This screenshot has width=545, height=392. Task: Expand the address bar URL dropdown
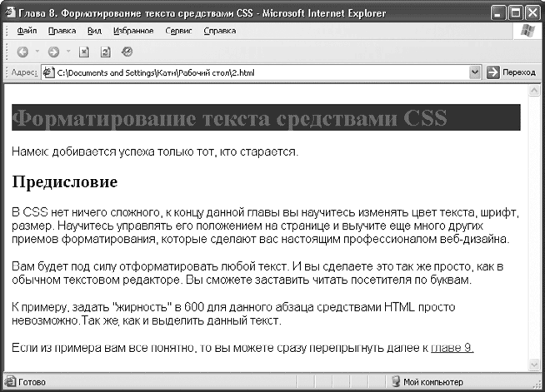click(475, 73)
